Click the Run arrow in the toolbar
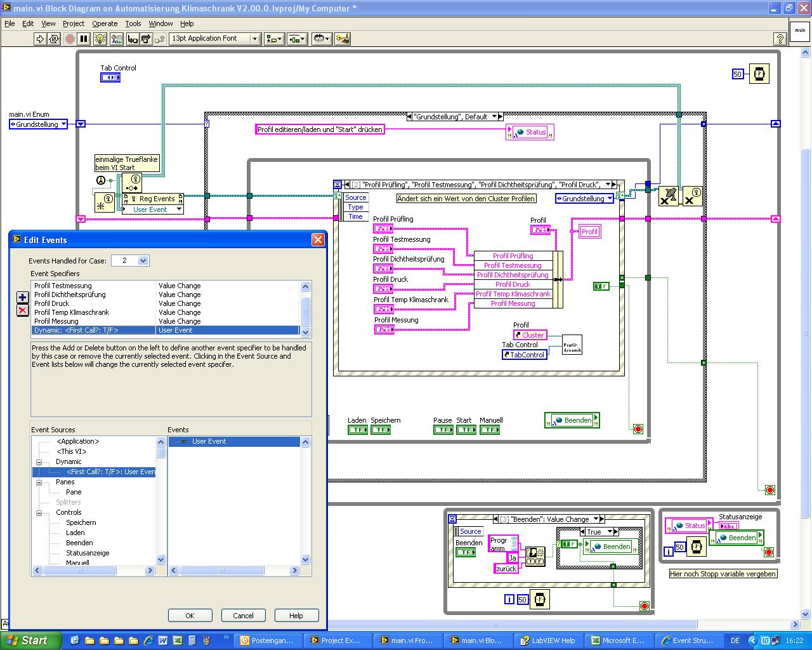The height and width of the screenshot is (650, 812). point(40,39)
